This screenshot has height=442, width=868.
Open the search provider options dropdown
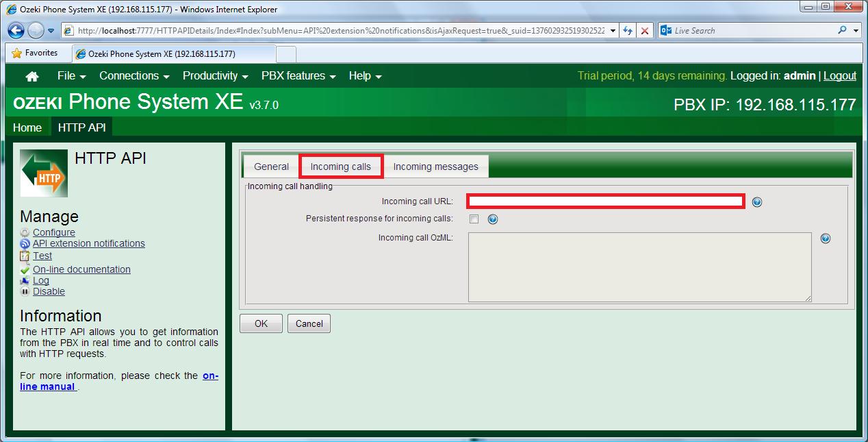coord(856,31)
